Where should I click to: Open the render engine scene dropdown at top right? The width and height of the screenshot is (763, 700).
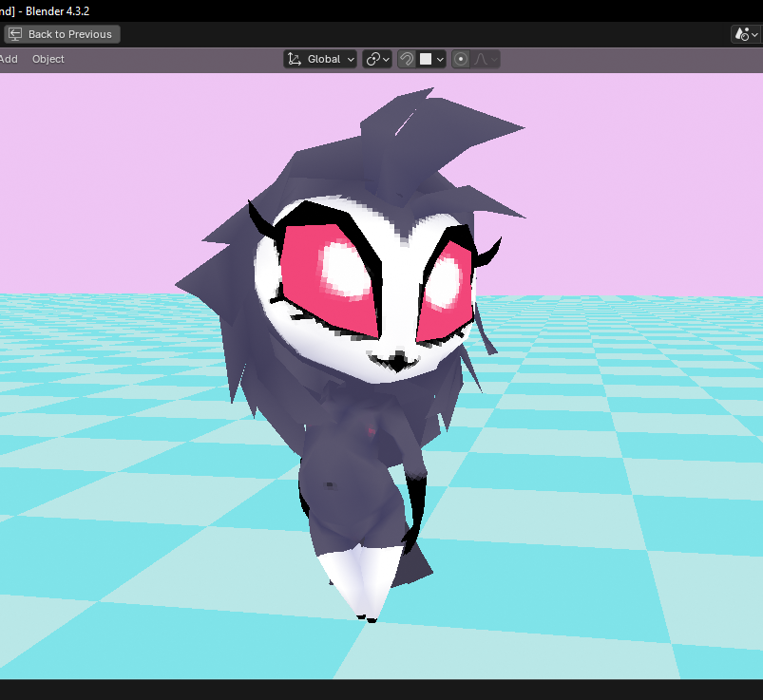tap(747, 34)
